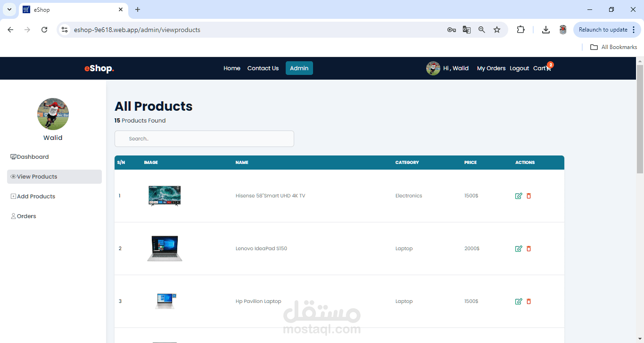The height and width of the screenshot is (343, 644).
Task: Select the eShop browser tab
Action: 74,9
